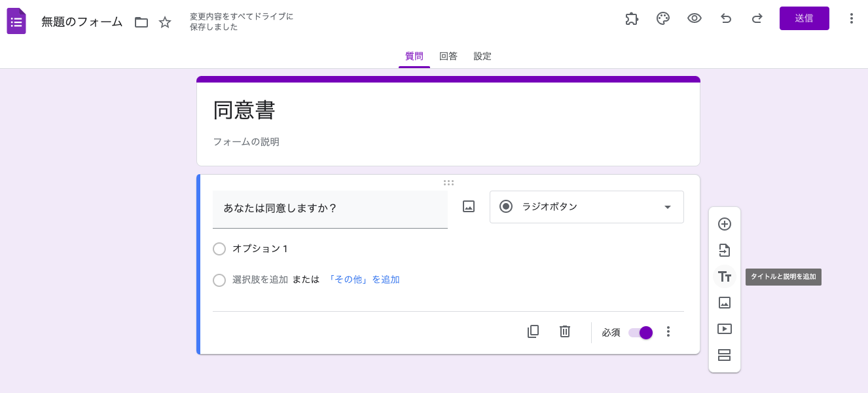Add an image from the side toolbar
The width and height of the screenshot is (868, 393).
tap(725, 303)
